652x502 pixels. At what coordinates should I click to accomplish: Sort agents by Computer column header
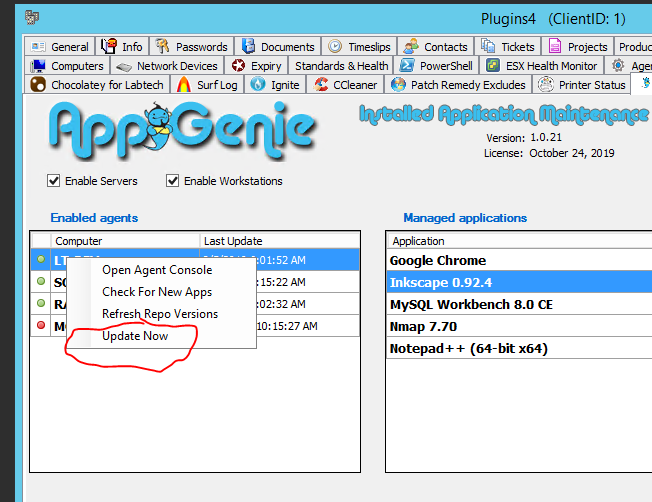tap(125, 241)
